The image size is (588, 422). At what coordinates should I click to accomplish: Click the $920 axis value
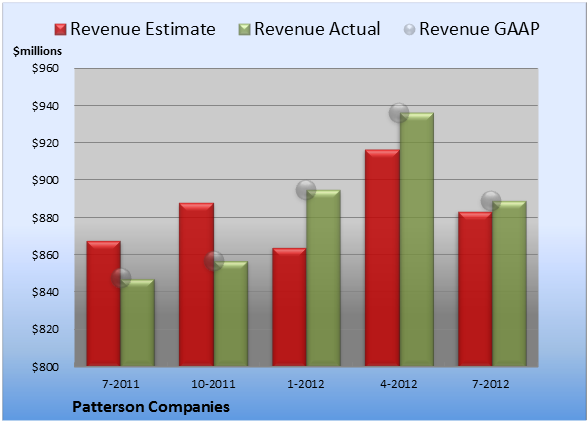tap(45, 143)
